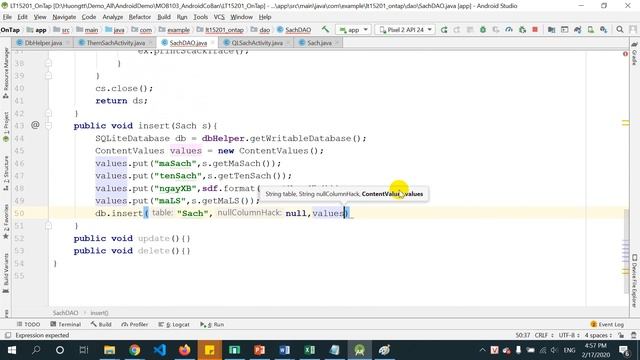Stop the running app with red square
640x360 pixels.
pyautogui.click(x=535, y=30)
